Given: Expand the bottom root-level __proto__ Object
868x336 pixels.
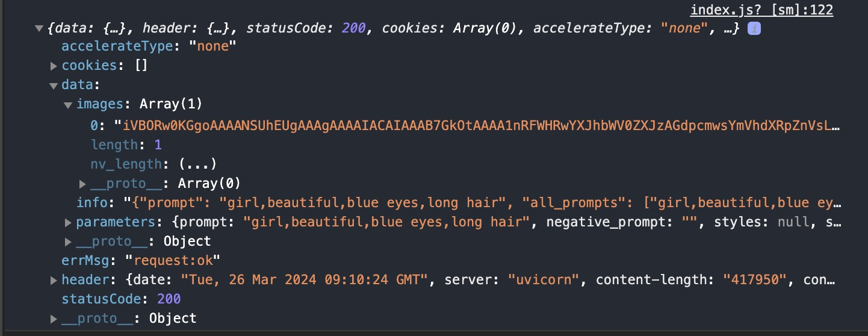Looking at the screenshot, I should [54, 319].
